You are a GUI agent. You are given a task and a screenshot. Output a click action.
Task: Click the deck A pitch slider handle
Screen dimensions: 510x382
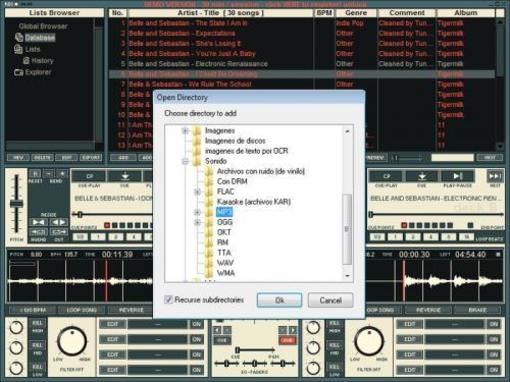click(x=16, y=204)
